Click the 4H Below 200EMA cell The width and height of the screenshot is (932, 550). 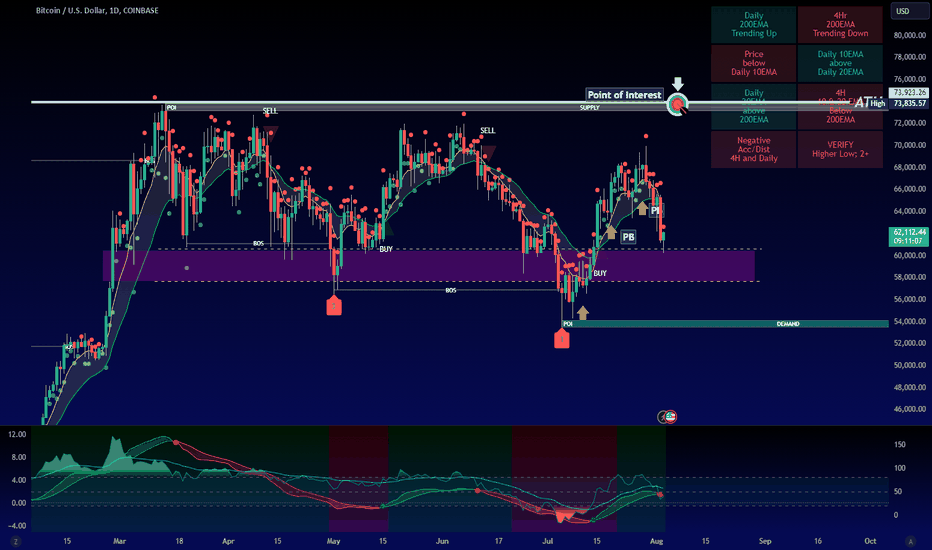click(840, 106)
